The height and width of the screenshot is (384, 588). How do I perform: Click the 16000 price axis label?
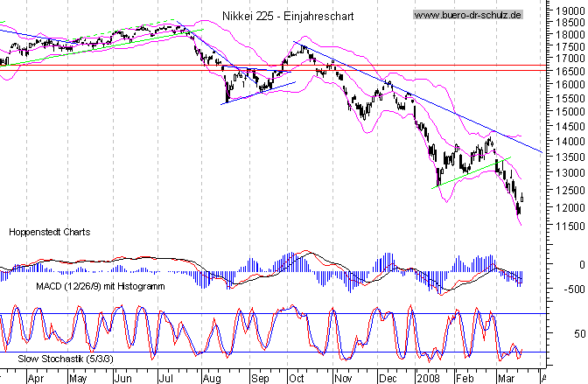(570, 84)
